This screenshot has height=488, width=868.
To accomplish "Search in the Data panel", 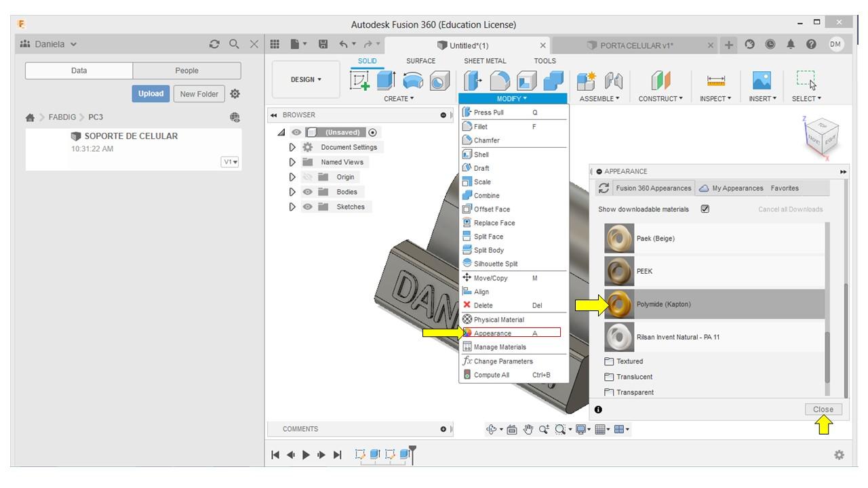I will [x=234, y=44].
